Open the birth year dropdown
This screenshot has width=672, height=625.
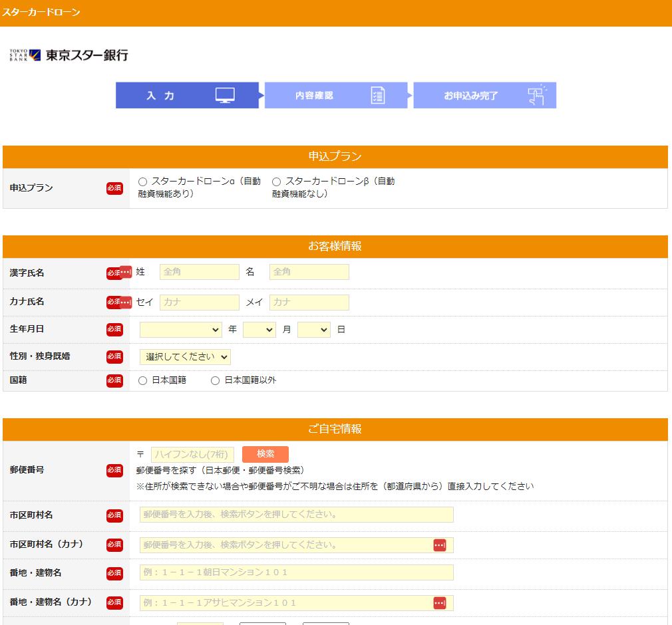tap(181, 329)
